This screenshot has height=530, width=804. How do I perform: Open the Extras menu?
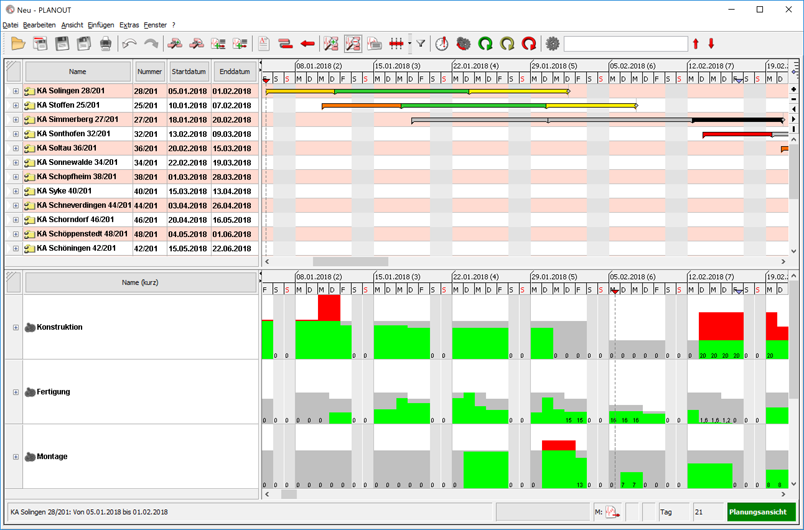tap(129, 25)
